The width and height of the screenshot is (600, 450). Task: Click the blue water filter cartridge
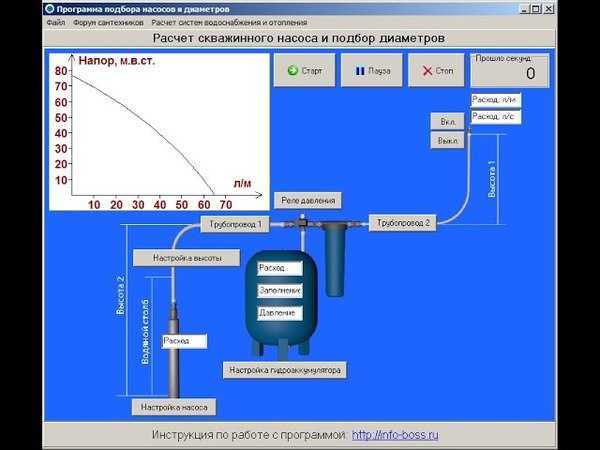(x=334, y=260)
